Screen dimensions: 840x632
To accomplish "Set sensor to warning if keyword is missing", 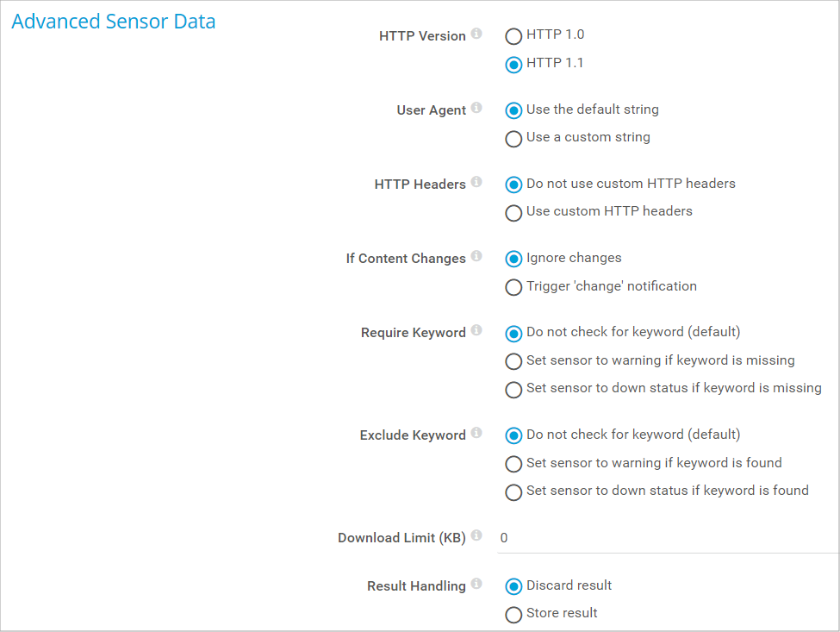I will pyautogui.click(x=513, y=361).
